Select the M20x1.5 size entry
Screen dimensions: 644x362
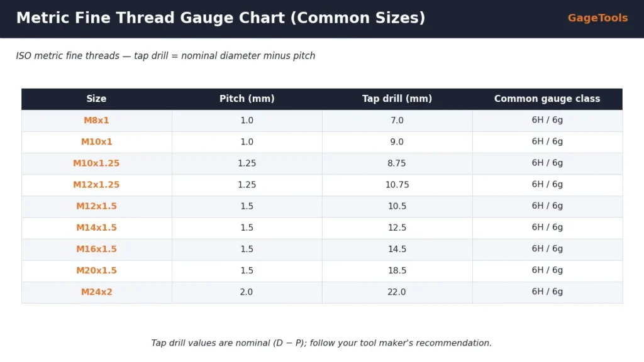96,270
